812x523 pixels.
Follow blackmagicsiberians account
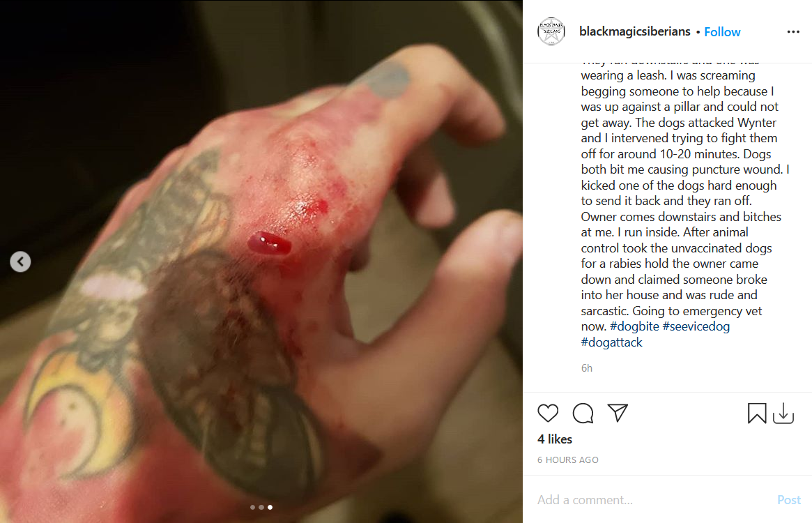tap(722, 32)
